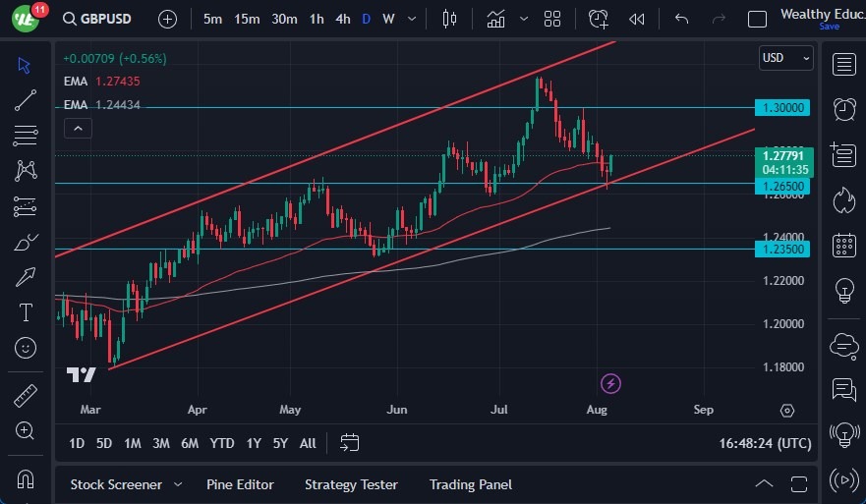Open the Strategy Tester tab
866x504 pixels.
(351, 484)
